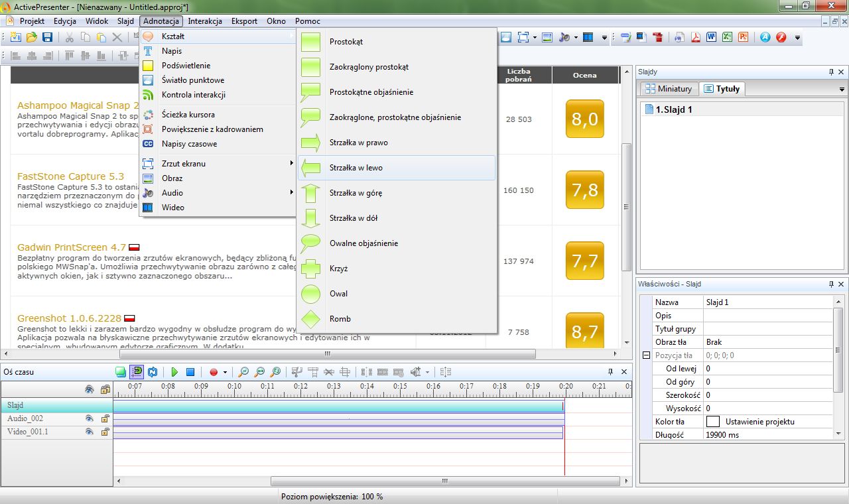849x504 pixels.
Task: Click the play button on timeline
Action: pos(174,372)
